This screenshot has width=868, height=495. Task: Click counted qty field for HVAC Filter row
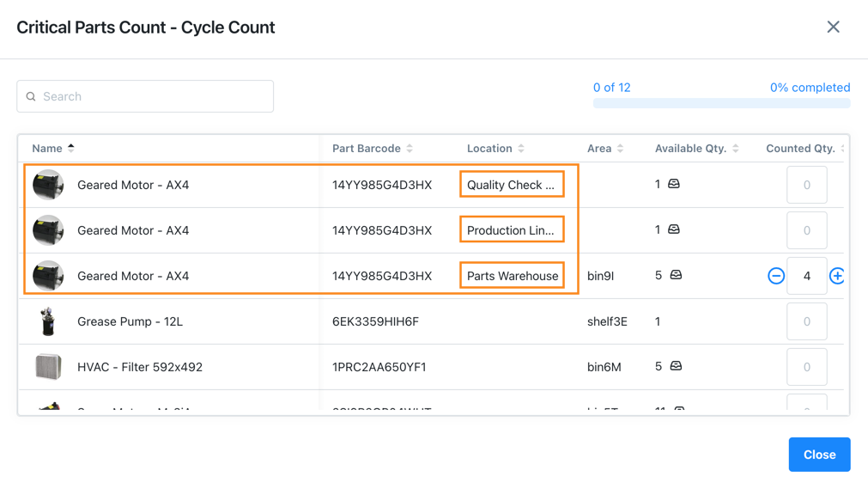pyautogui.click(x=806, y=366)
